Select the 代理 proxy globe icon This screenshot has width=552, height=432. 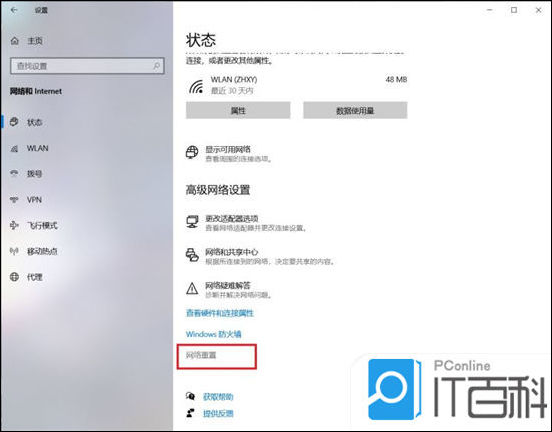14,277
